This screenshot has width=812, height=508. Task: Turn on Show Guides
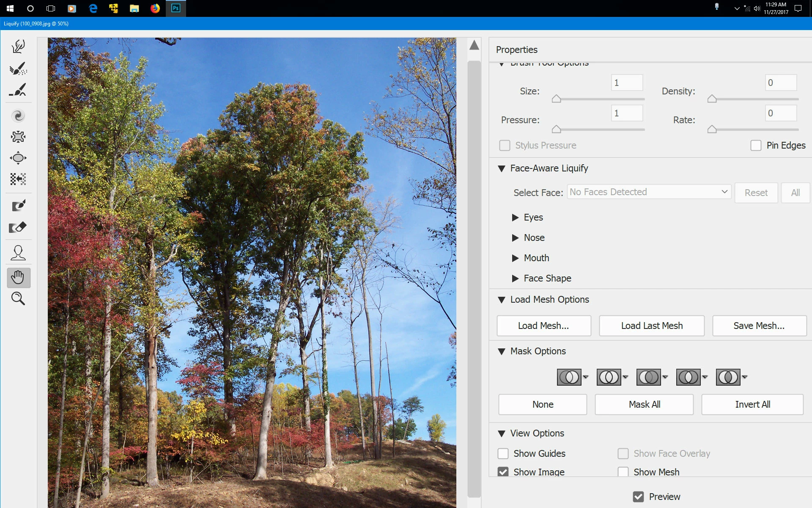503,454
